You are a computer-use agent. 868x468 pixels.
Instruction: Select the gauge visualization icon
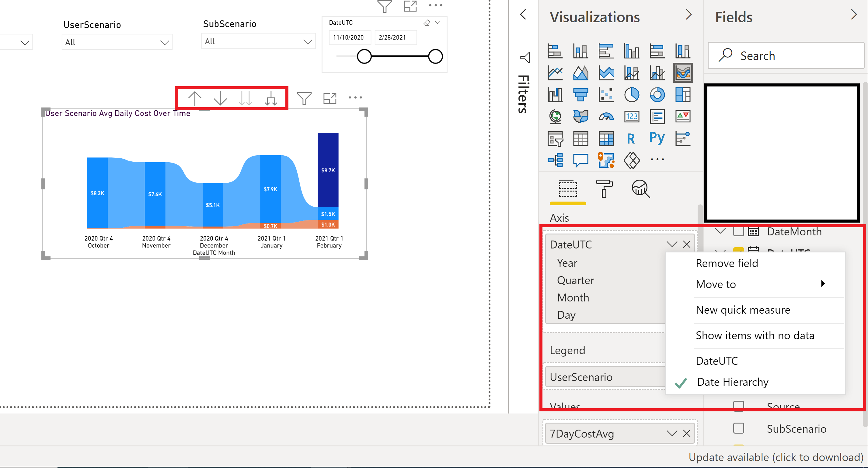(606, 117)
